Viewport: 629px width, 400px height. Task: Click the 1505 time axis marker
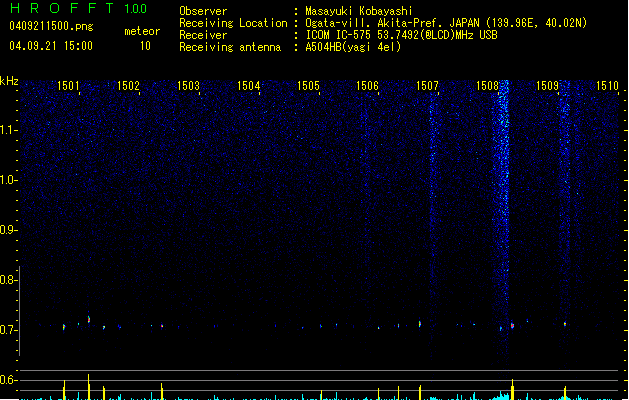[x=308, y=86]
